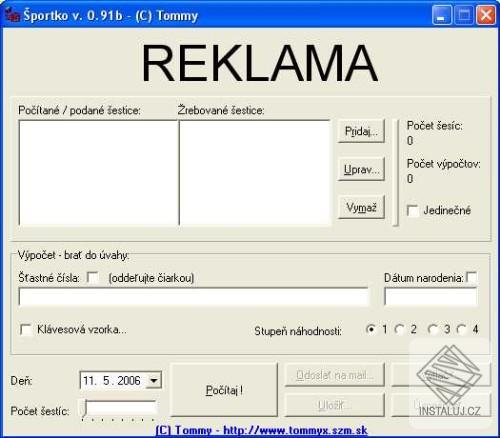Select randomness level 1 radio button
The width and height of the screenshot is (500, 438).
point(370,329)
